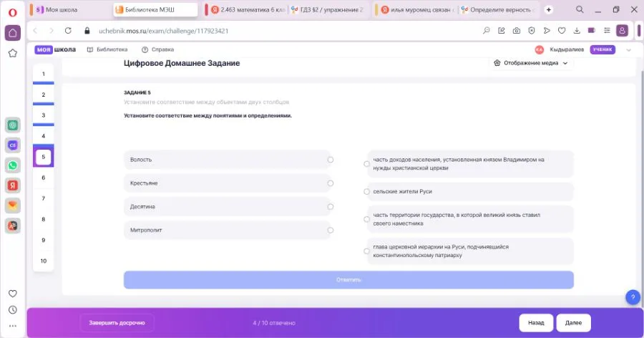Open sidebar more options ellipsis

pyautogui.click(x=13, y=326)
